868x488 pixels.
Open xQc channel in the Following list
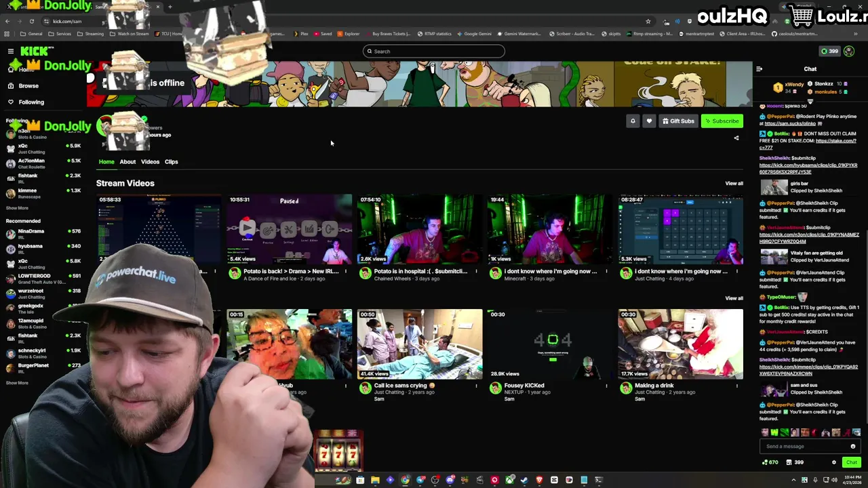pos(43,148)
